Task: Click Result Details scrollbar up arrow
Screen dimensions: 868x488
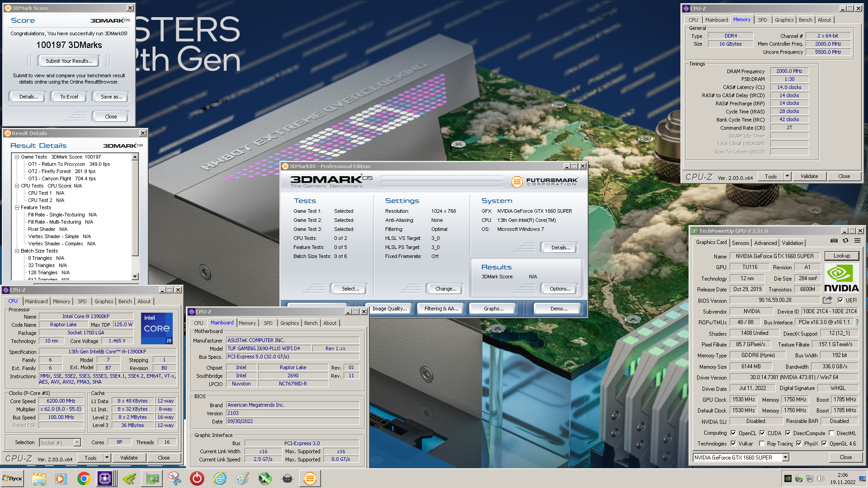Action: pyautogui.click(x=135, y=157)
